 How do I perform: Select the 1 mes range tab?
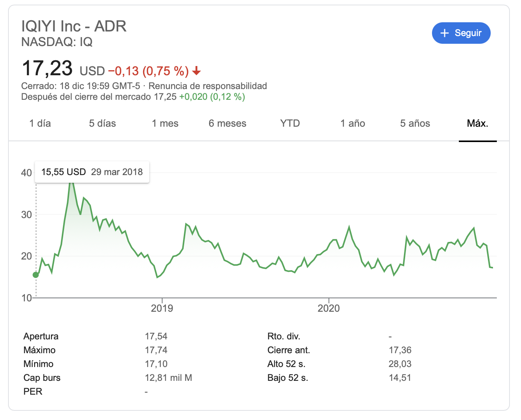tap(165, 123)
